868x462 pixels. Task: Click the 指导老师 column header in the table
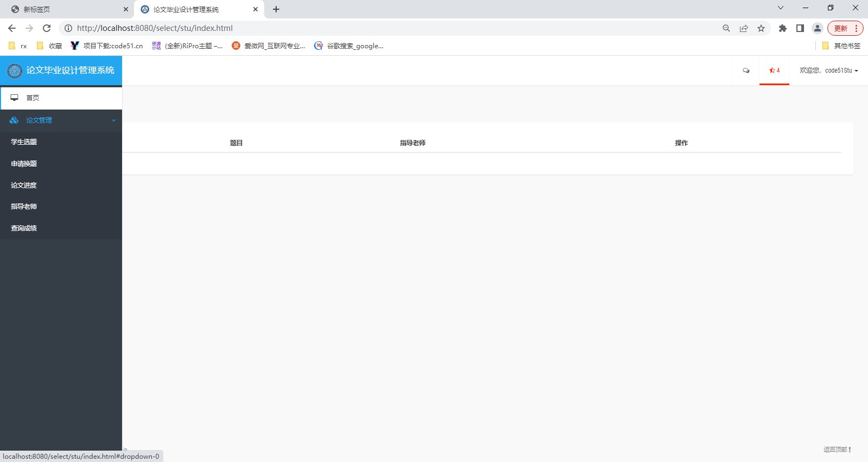(x=412, y=143)
